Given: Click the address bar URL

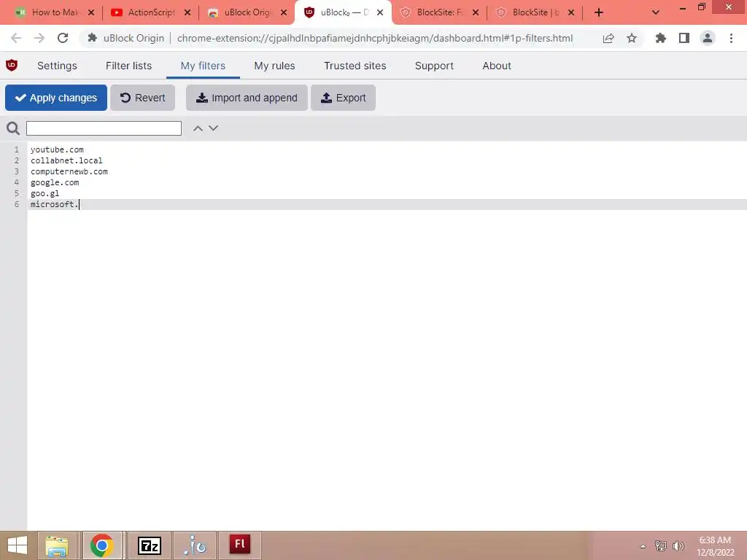Looking at the screenshot, I should coord(375,38).
